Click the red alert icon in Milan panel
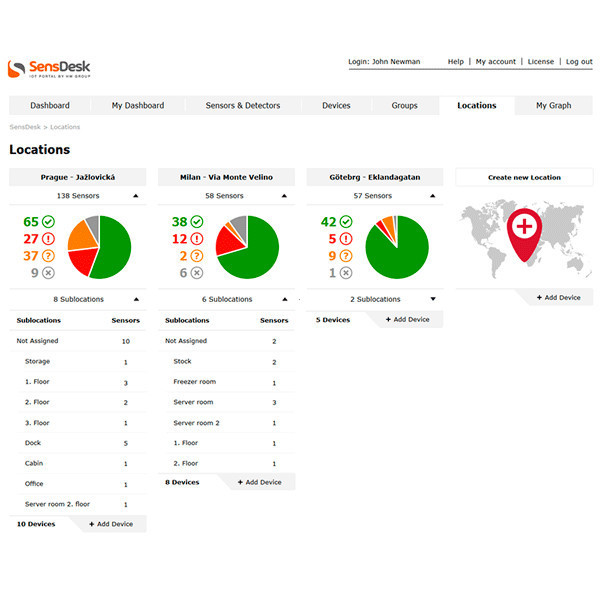This screenshot has height=600, width=600. click(197, 239)
